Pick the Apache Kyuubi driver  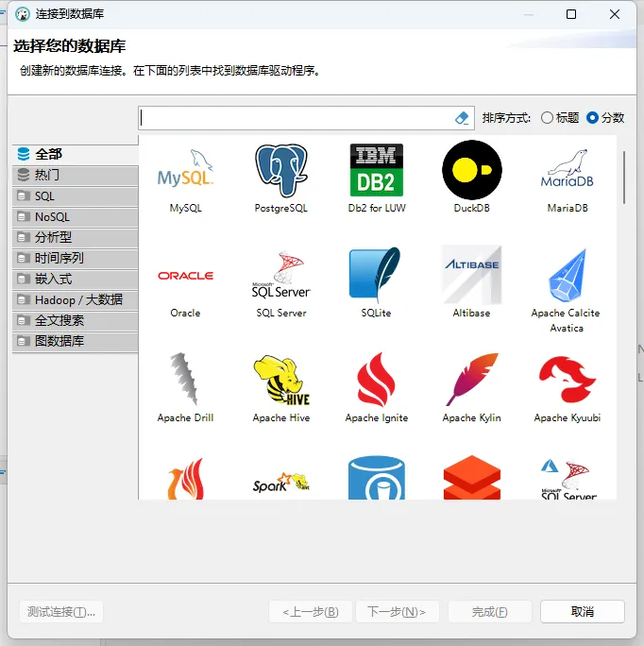coord(568,388)
